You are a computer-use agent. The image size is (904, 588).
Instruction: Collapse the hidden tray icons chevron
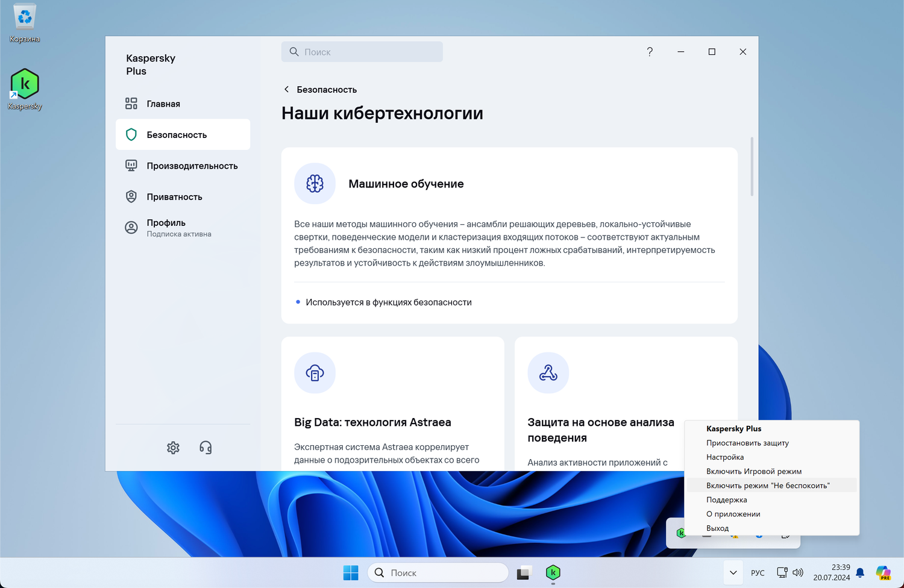point(733,572)
